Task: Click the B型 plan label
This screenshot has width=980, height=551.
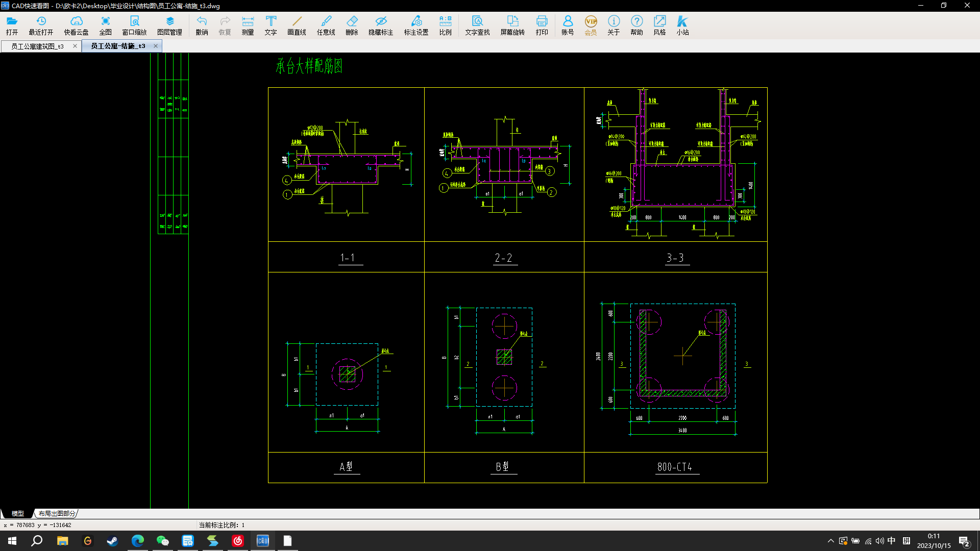Action: (502, 467)
